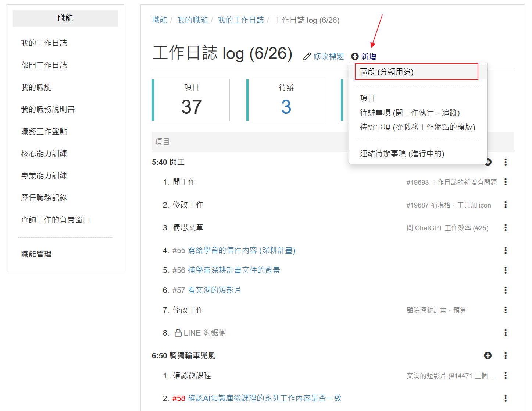This screenshot has width=532, height=411.
Task: Open options for #58 確認AI知識庫微課程 item
Action: click(506, 398)
